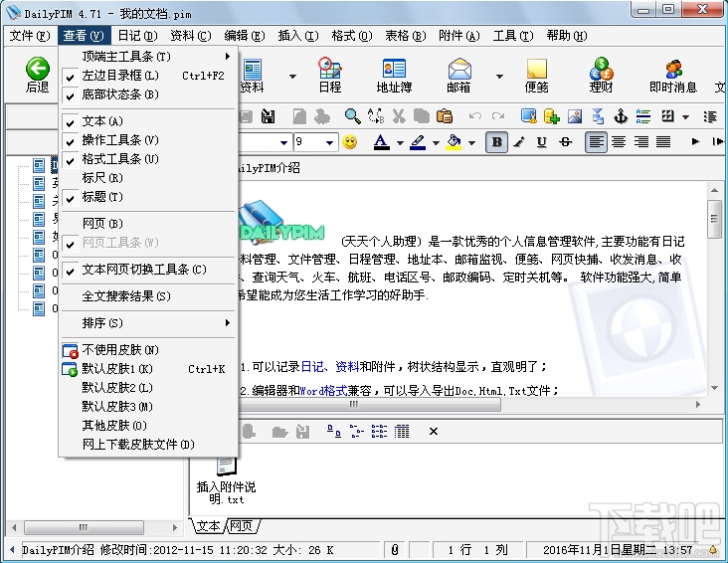Toggle strikethrough formatting button
Image resolution: width=728 pixels, height=563 pixels.
coord(565,142)
